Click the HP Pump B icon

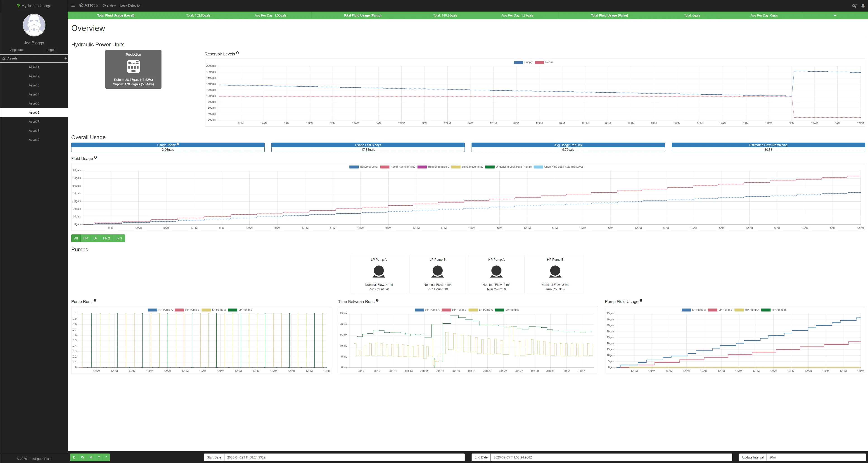[x=555, y=271]
